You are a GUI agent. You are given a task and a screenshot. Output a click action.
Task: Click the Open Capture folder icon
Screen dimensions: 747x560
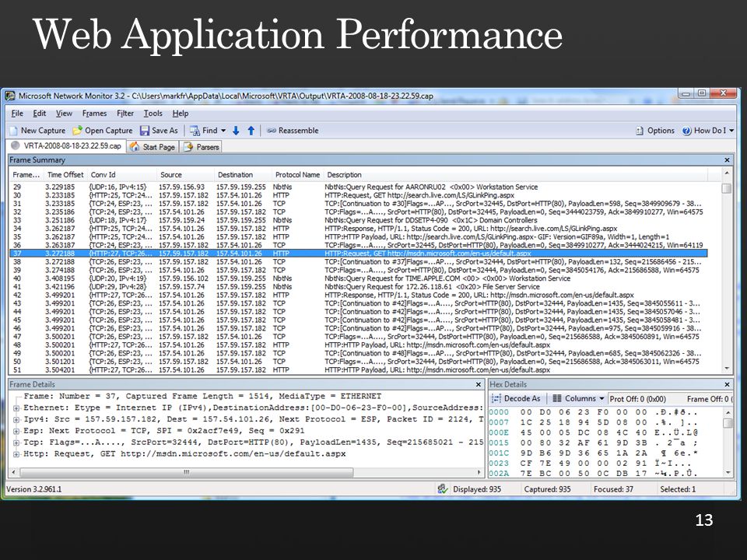(x=77, y=131)
